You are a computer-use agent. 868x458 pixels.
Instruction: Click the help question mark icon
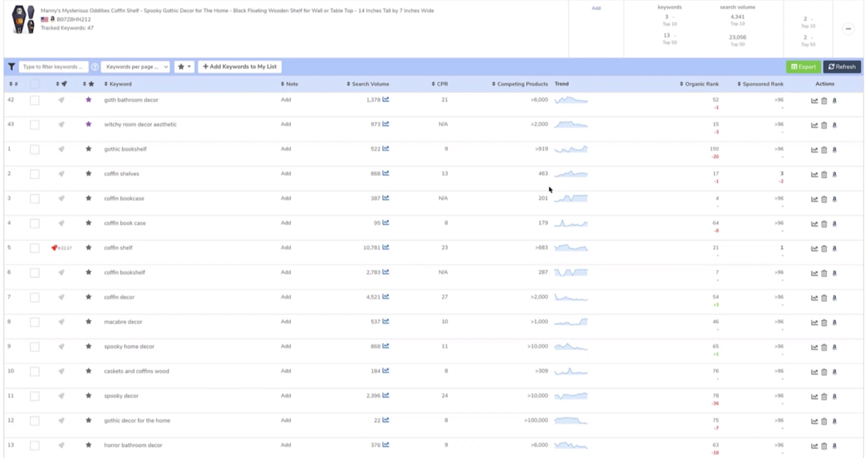point(95,67)
